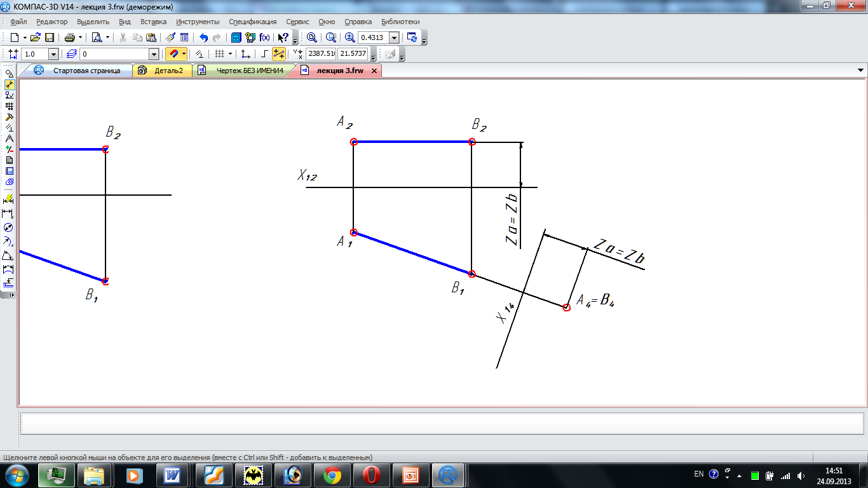The image size is (868, 488).
Task: Click the Open file folder icon
Action: click(x=36, y=37)
